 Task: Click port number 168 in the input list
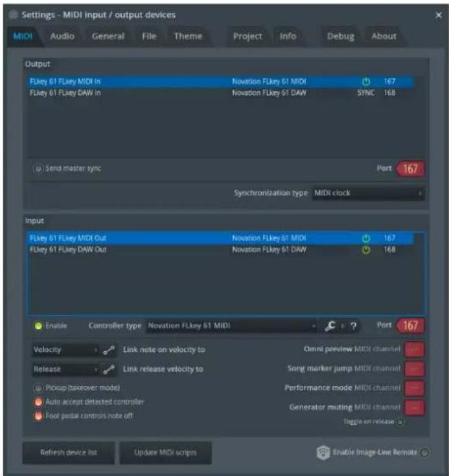click(389, 250)
